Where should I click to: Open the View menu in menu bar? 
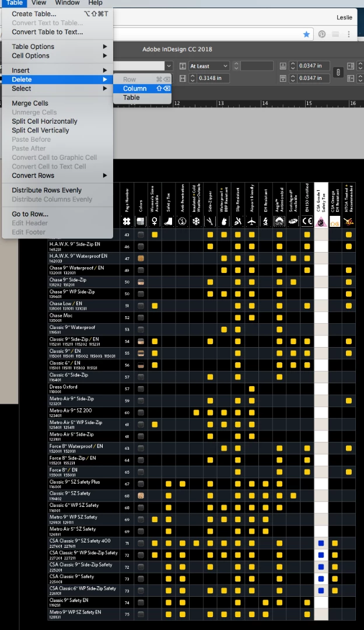click(38, 3)
